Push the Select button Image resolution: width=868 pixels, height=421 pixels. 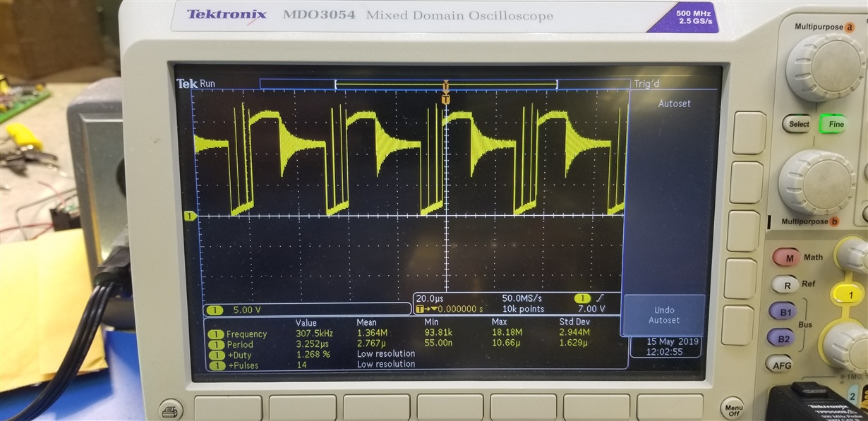click(797, 124)
